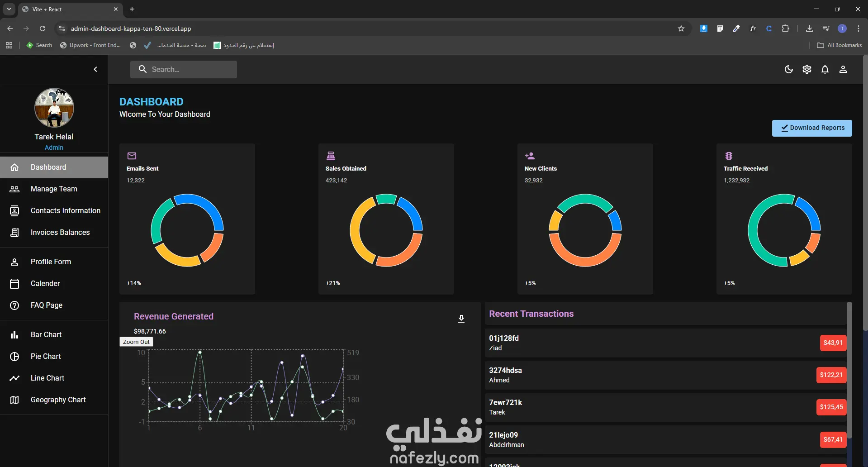Screen dimensions: 868x467
Task: Open settings gear icon in top bar
Action: coord(806,69)
